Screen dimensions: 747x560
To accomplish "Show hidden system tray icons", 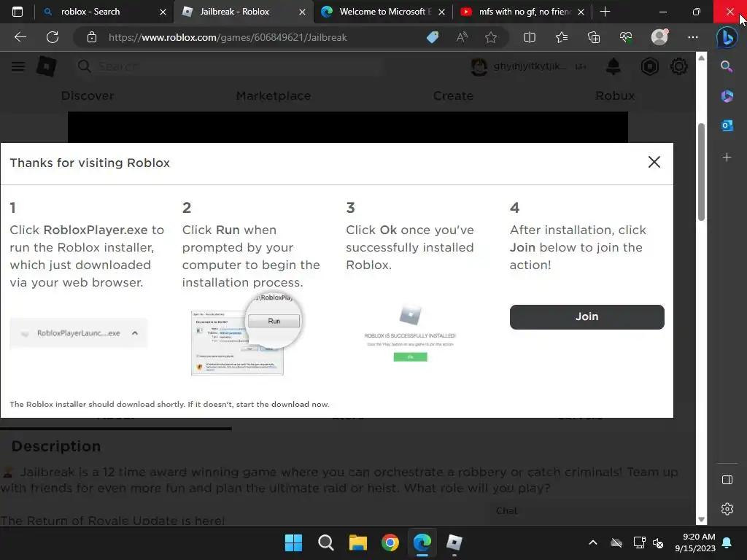I will [592, 542].
